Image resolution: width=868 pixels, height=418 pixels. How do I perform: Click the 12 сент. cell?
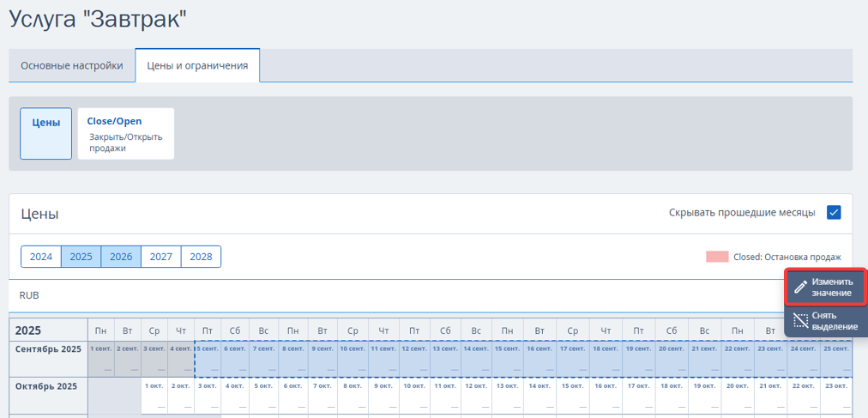[414, 360]
